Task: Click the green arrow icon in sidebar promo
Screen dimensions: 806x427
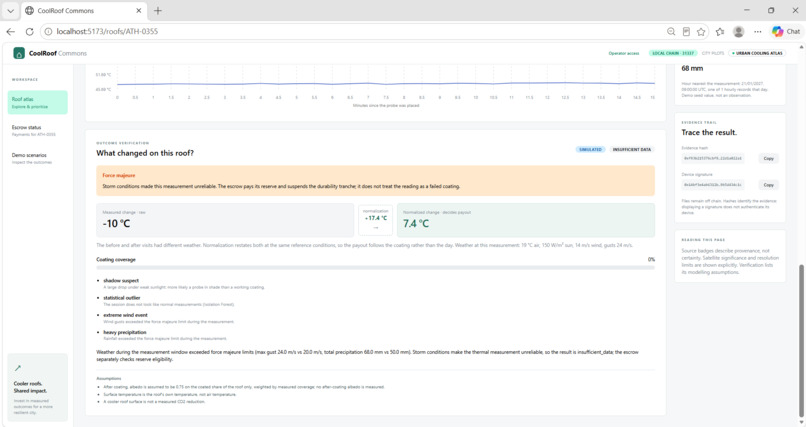Action: click(18, 368)
